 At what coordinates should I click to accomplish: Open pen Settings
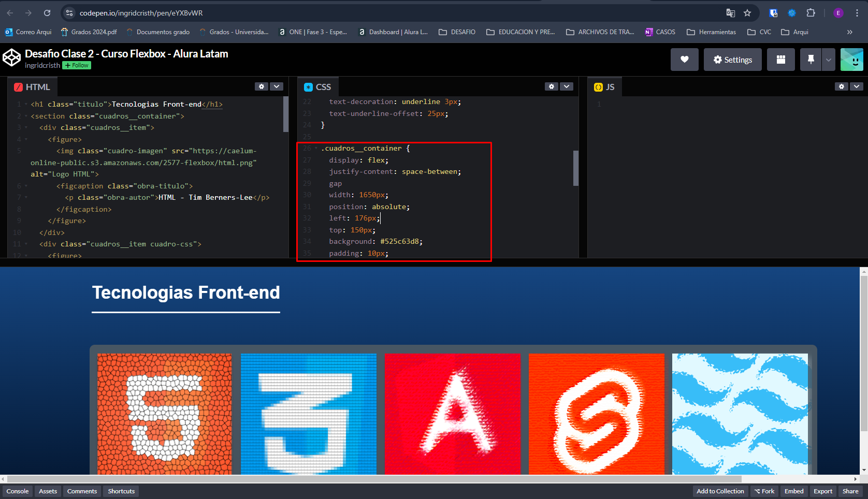732,60
